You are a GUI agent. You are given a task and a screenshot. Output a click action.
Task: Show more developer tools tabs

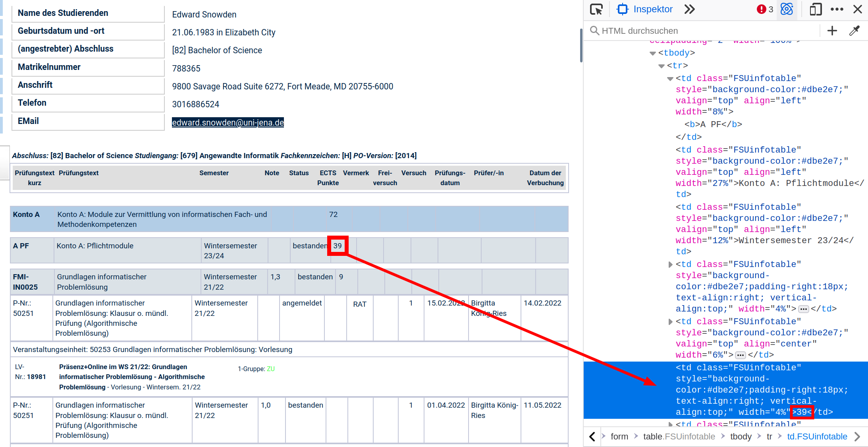coord(690,9)
